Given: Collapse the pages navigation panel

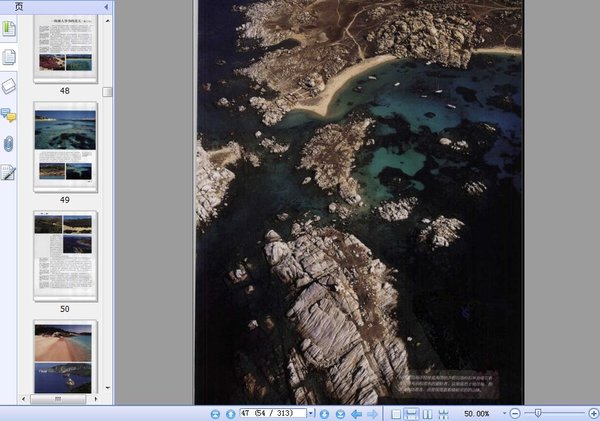Looking at the screenshot, I should pyautogui.click(x=108, y=7).
